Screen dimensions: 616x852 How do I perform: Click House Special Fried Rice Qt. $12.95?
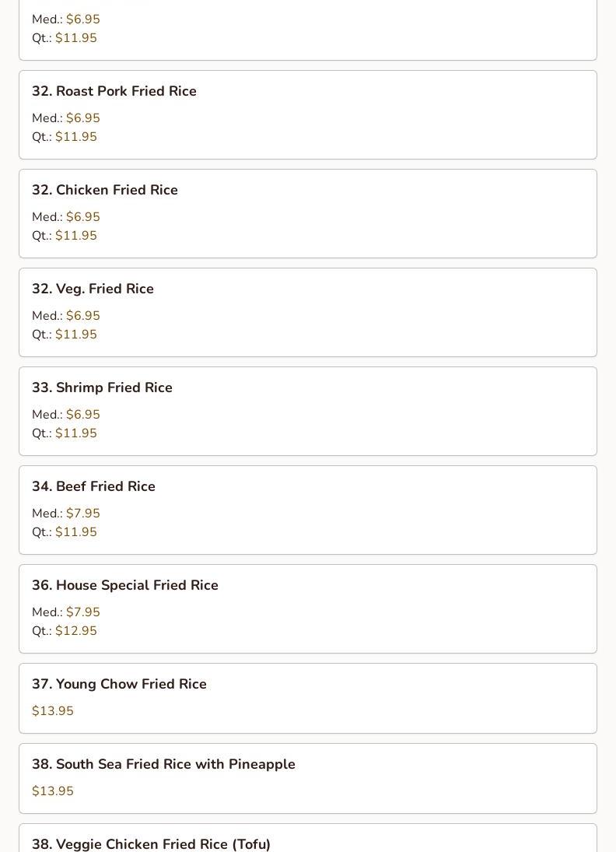coord(76,631)
